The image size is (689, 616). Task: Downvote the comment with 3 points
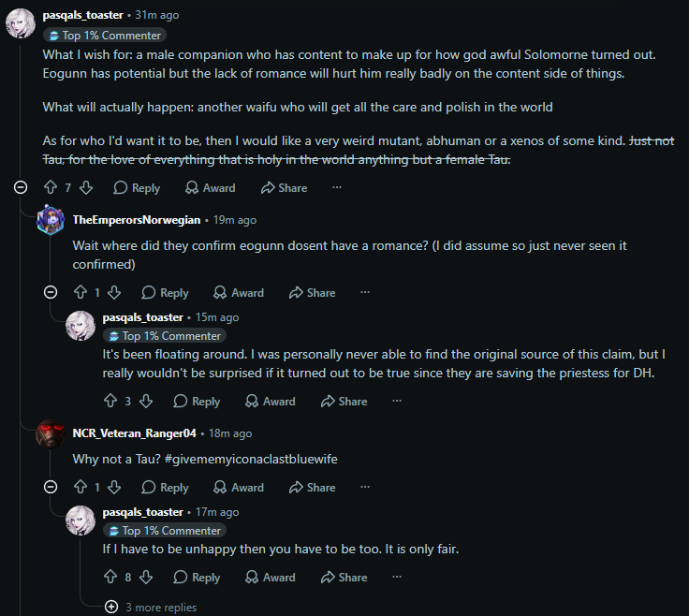point(146,401)
